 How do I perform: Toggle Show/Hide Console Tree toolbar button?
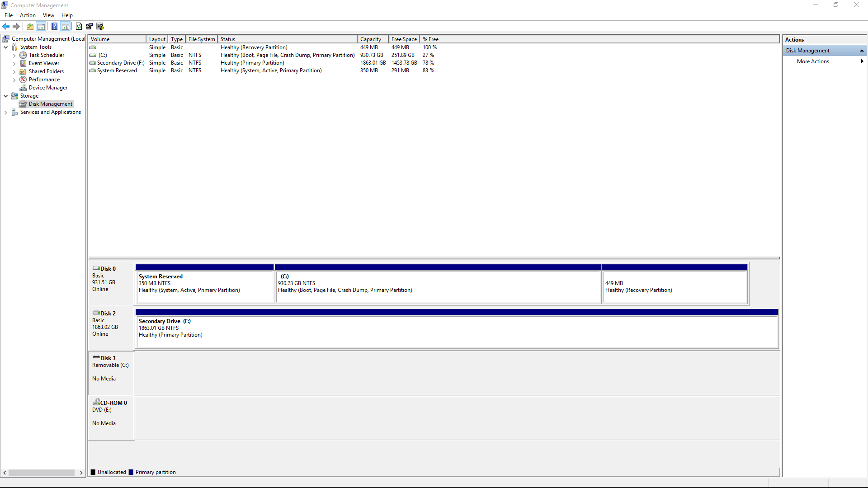[41, 26]
